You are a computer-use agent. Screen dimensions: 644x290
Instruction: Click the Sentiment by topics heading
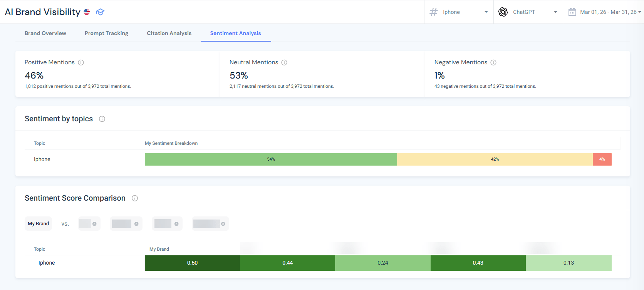coord(59,119)
